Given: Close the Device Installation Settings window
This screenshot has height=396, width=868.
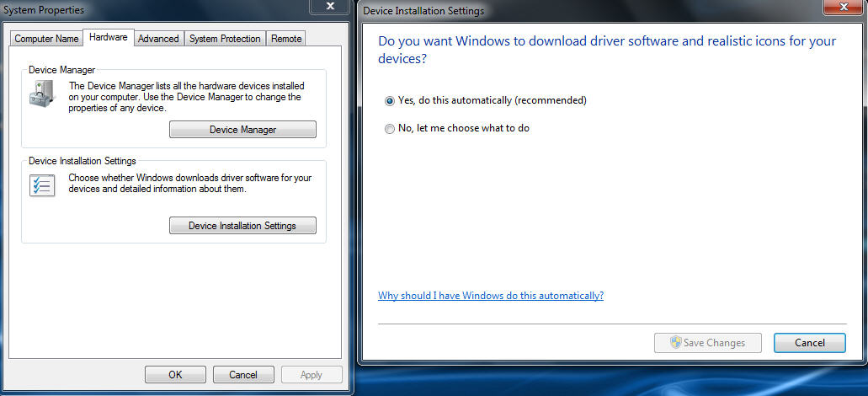Looking at the screenshot, I should click(x=844, y=7).
